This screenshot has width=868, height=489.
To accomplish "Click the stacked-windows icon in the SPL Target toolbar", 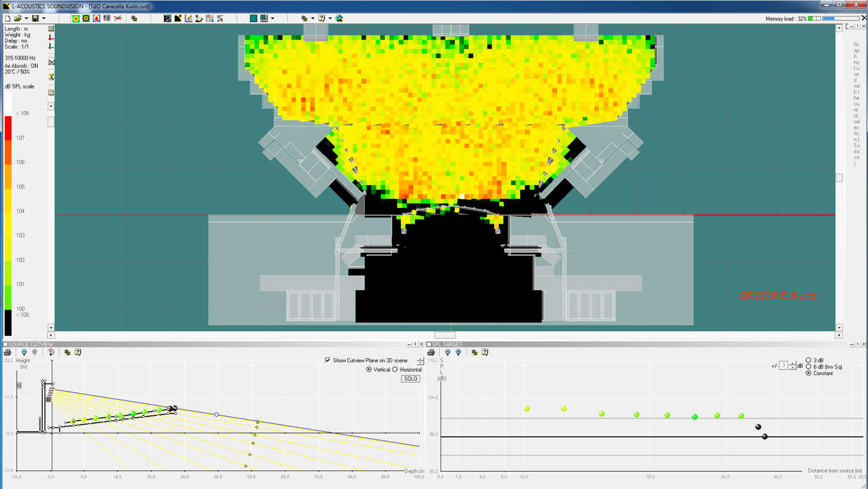I will point(474,353).
